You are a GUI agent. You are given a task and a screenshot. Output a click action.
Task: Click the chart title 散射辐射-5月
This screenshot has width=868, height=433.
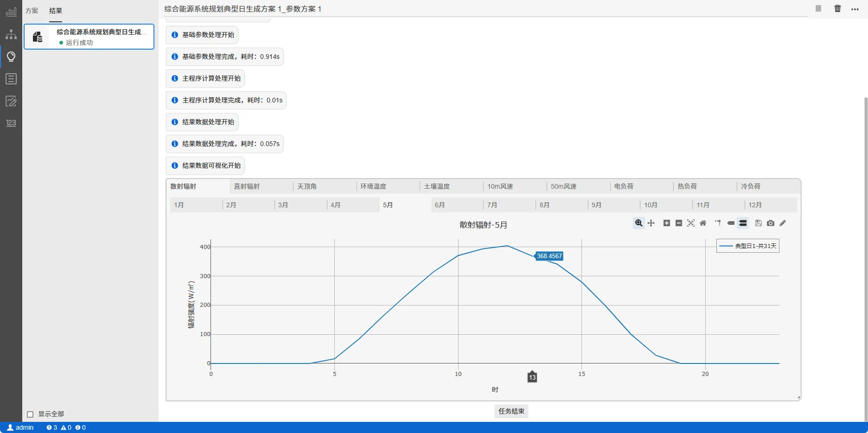tap(483, 225)
